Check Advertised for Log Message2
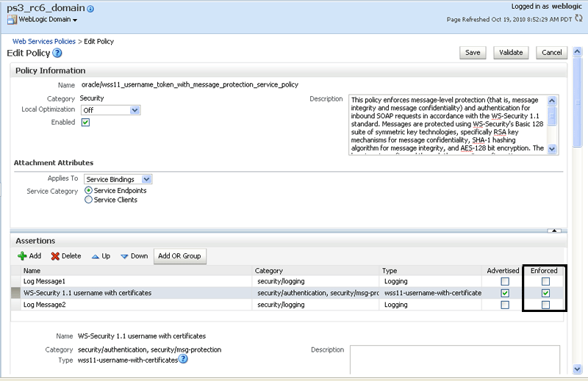588x381 pixels. click(x=505, y=305)
